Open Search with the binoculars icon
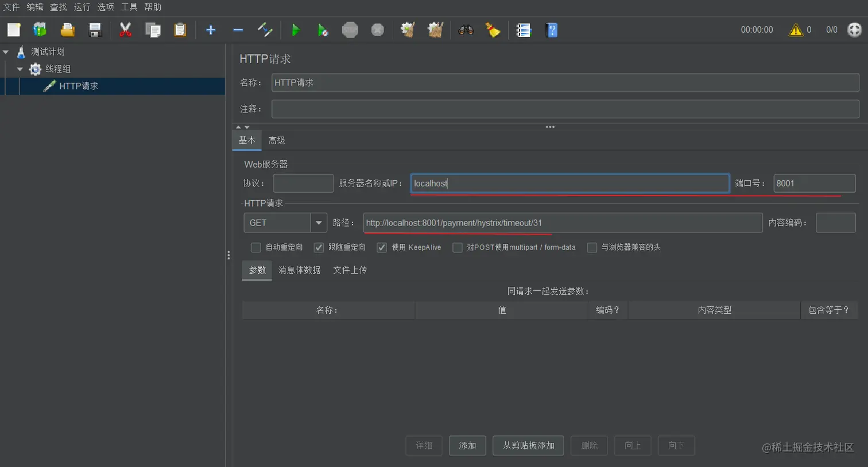 (x=466, y=30)
